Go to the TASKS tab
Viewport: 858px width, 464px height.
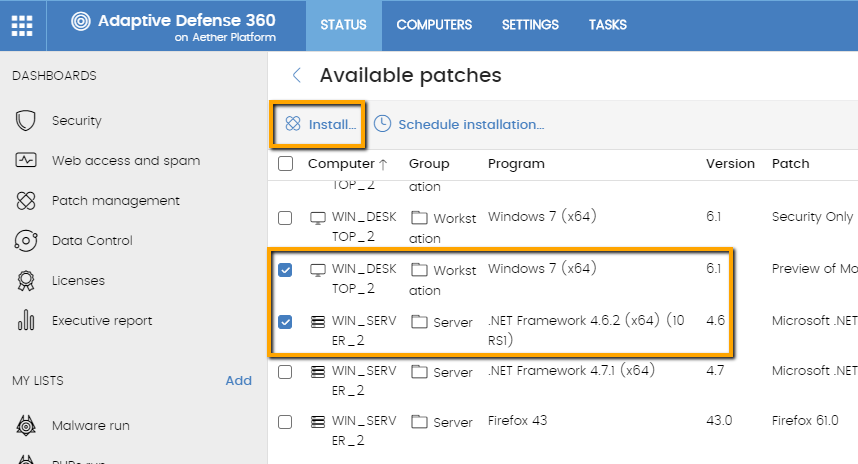click(x=607, y=25)
